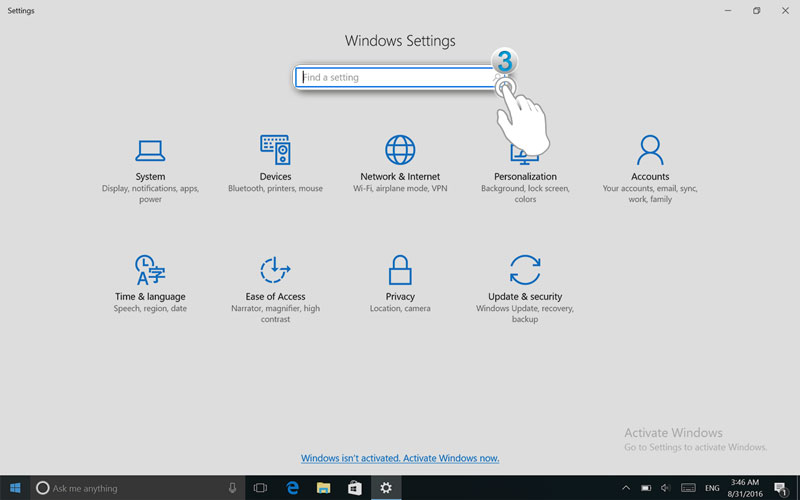
Task: Open the Store app from the taskbar
Action: (355, 488)
